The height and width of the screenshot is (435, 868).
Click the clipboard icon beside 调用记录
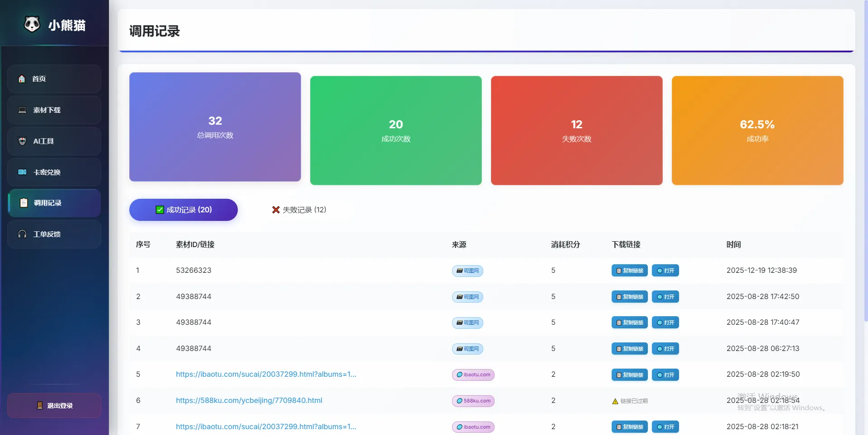pos(24,203)
